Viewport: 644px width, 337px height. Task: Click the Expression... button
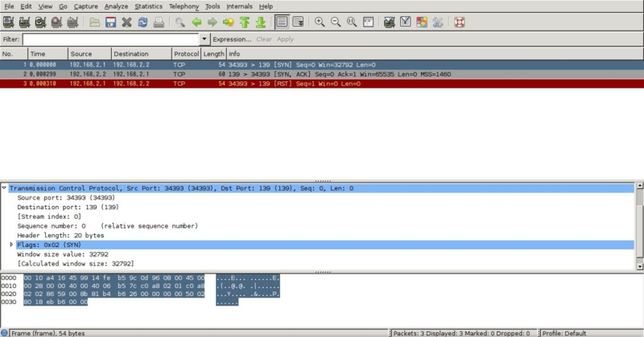pyautogui.click(x=232, y=39)
